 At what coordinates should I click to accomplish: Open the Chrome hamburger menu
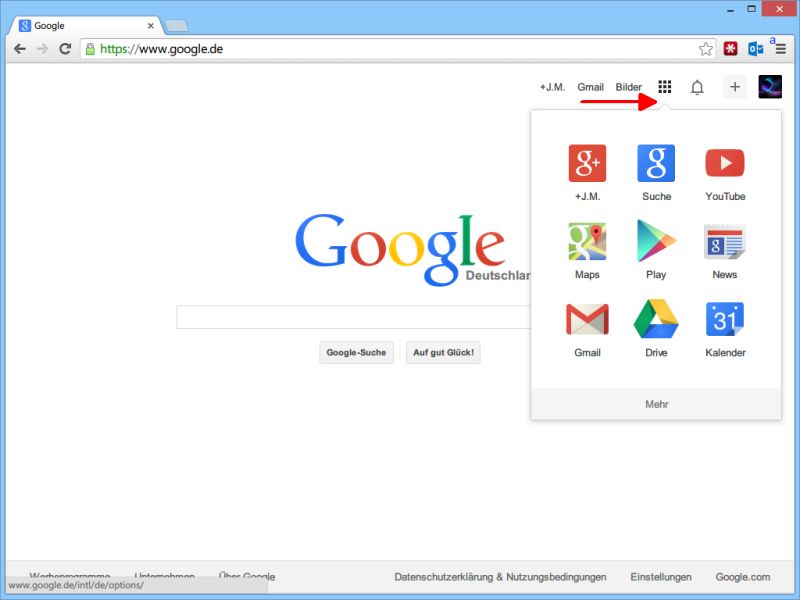781,49
